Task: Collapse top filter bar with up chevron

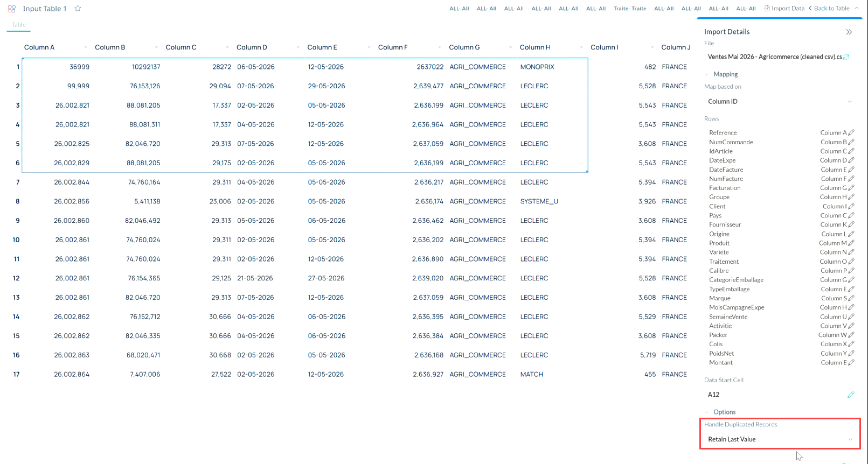Action: [856, 8]
